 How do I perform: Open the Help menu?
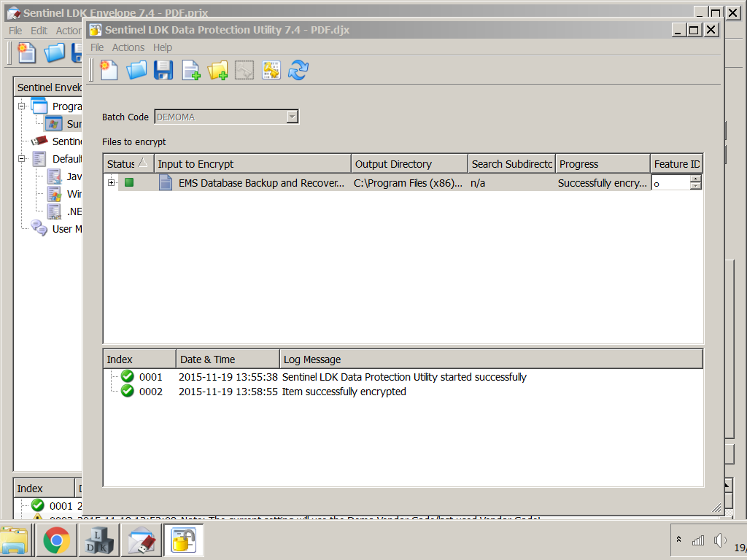pyautogui.click(x=163, y=47)
